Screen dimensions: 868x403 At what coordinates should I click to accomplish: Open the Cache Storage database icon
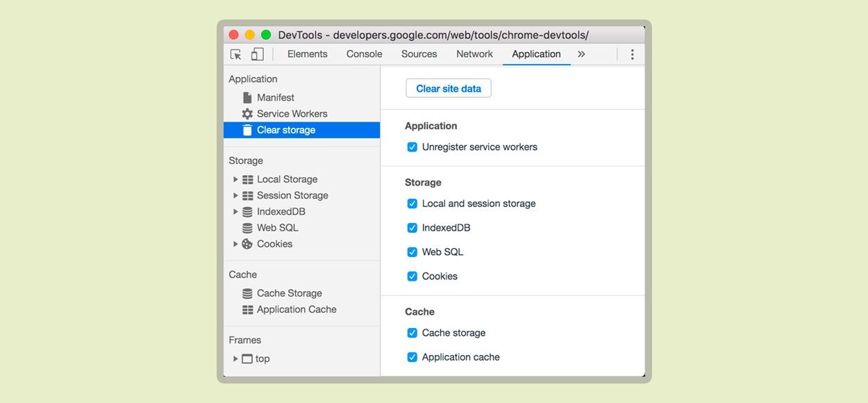(247, 293)
